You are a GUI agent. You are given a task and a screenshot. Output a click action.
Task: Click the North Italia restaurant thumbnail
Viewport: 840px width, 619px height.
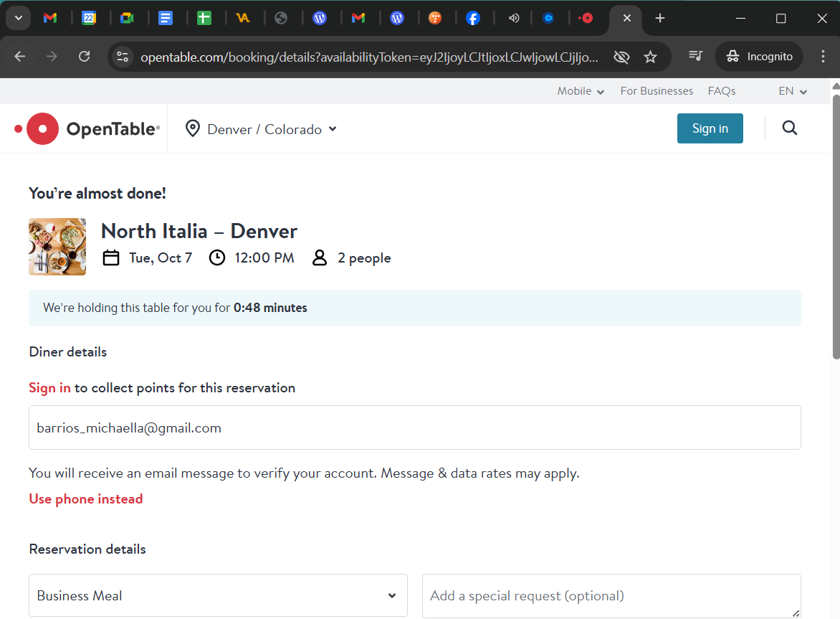pyautogui.click(x=57, y=247)
